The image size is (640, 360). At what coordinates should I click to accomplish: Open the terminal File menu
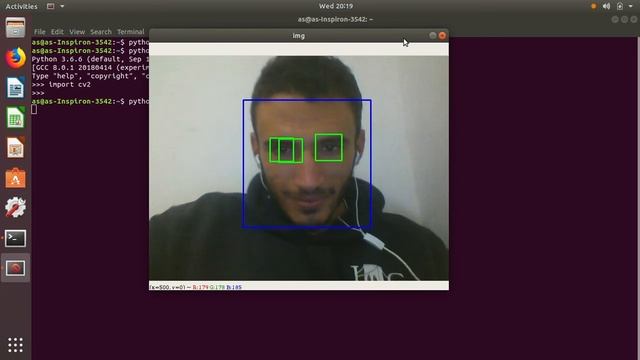coord(40,31)
